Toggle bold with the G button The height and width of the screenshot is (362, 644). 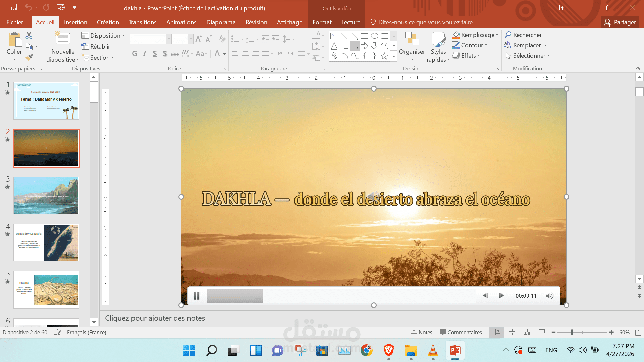pos(135,54)
